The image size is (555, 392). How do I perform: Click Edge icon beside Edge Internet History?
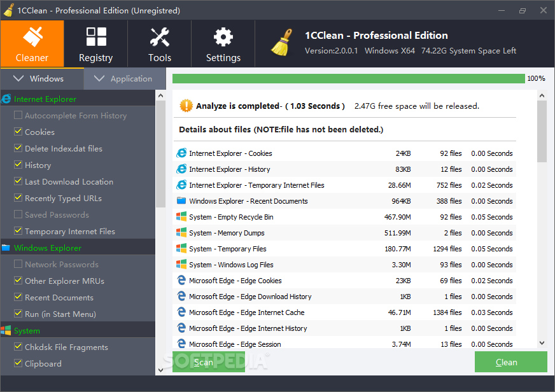(181, 328)
